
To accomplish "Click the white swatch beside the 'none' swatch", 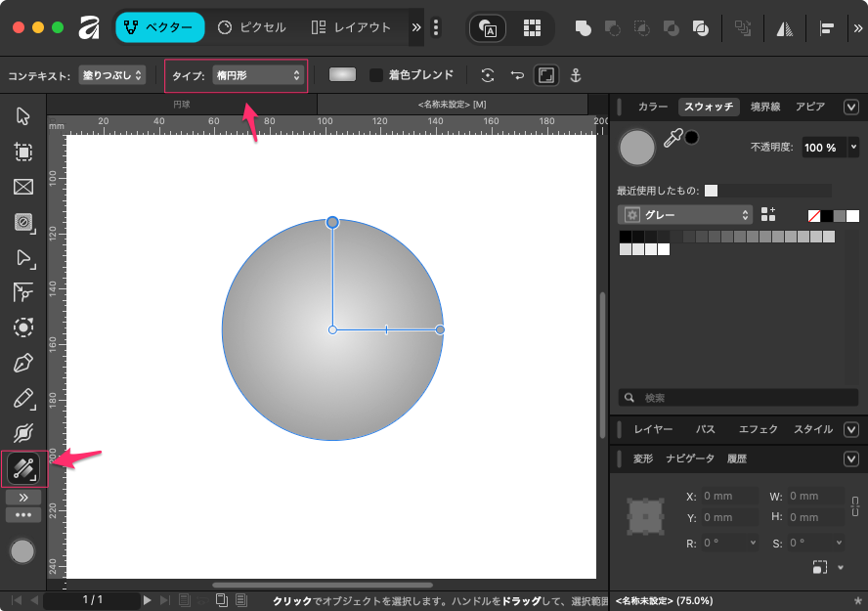I will pyautogui.click(x=852, y=215).
